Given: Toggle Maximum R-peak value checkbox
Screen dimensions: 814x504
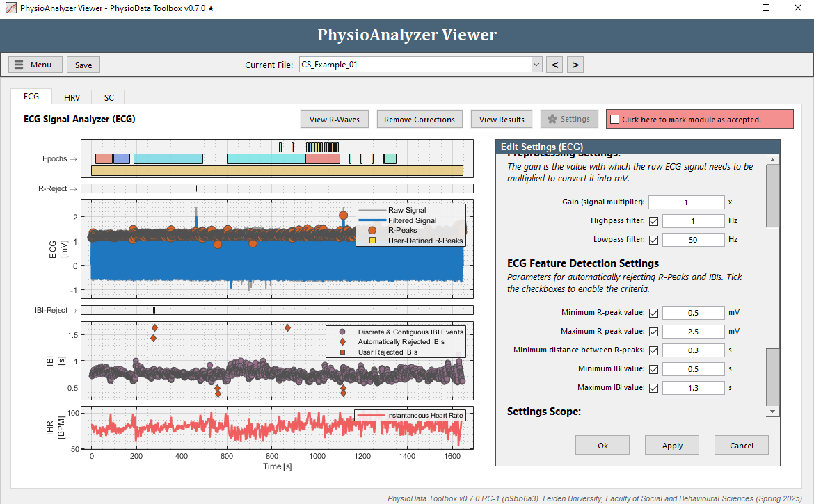Looking at the screenshot, I should tap(653, 332).
